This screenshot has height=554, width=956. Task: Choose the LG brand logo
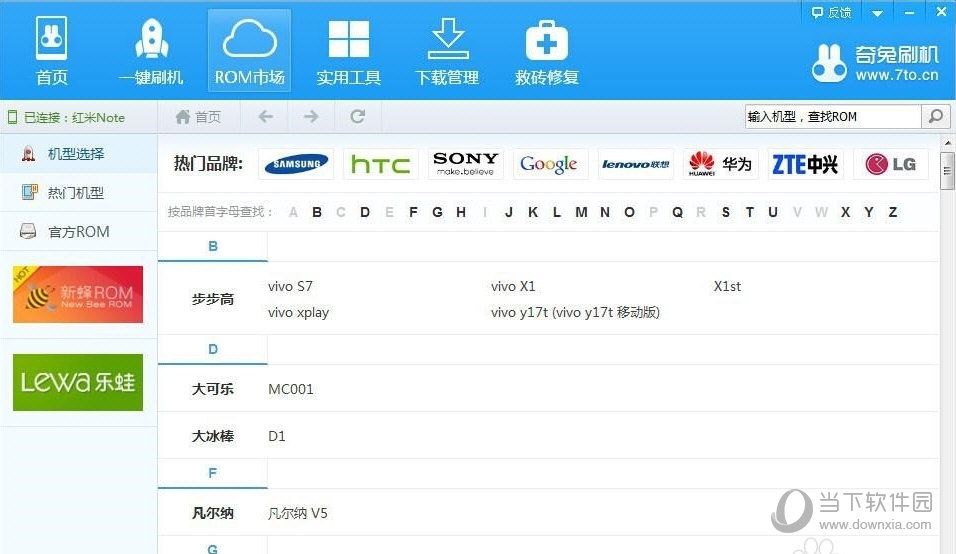click(890, 164)
